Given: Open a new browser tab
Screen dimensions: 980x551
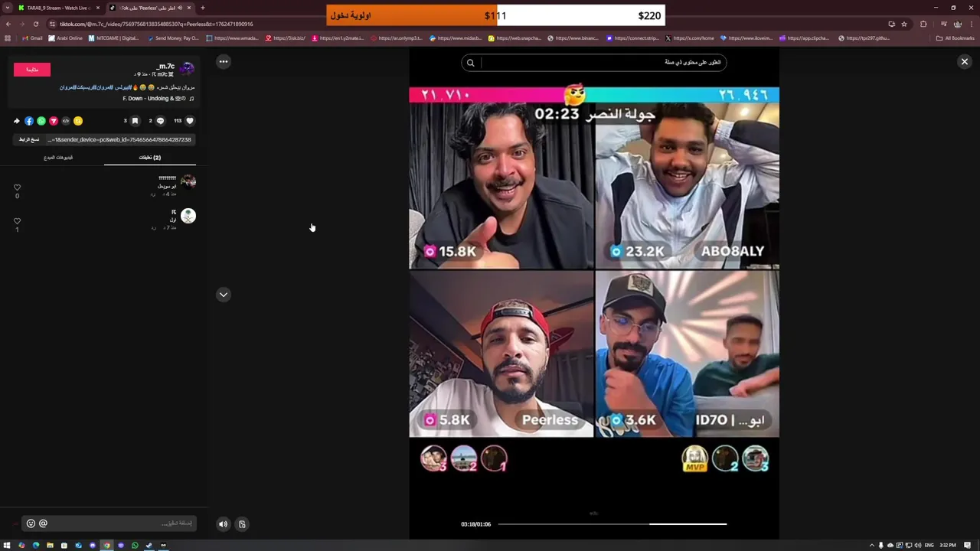Looking at the screenshot, I should point(203,8).
